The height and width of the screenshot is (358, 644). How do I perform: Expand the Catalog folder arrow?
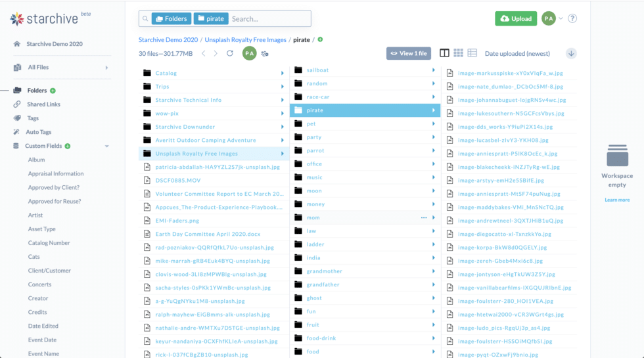[x=282, y=73]
